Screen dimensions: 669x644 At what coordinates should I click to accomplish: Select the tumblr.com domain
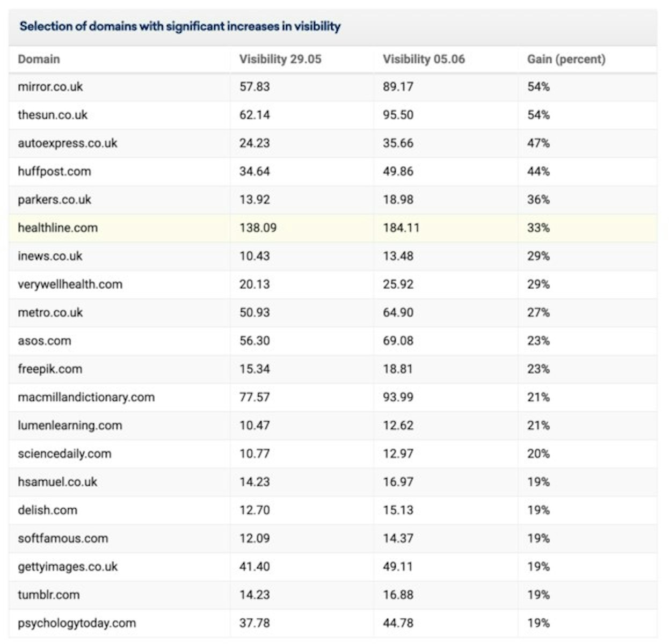(x=48, y=595)
